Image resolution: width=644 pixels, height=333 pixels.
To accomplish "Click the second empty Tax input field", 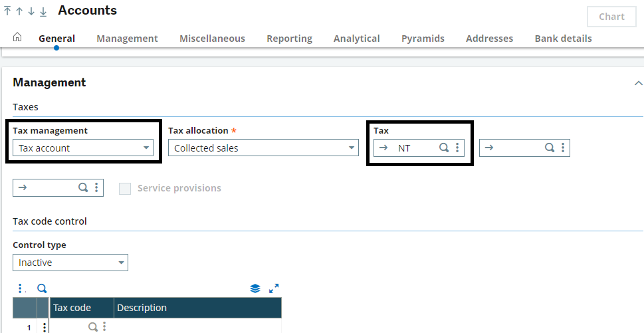I will (x=513, y=148).
